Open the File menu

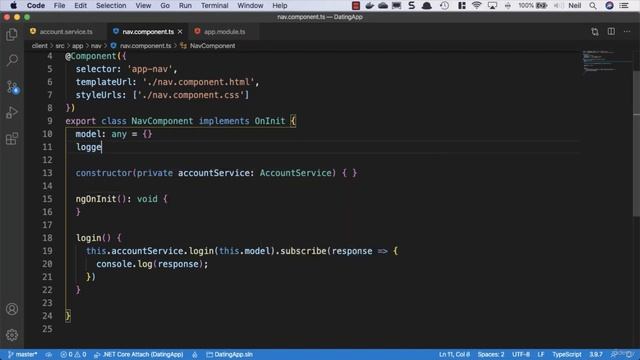(59, 6)
